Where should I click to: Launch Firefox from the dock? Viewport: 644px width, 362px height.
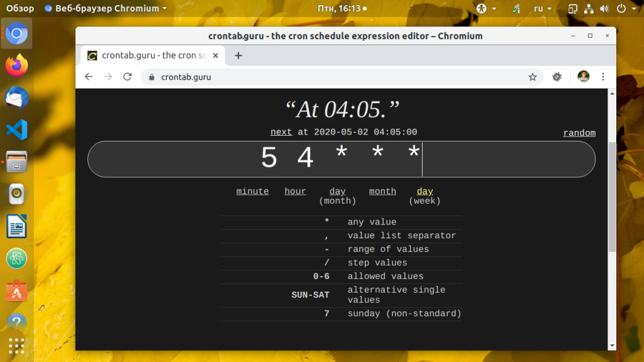(x=17, y=65)
